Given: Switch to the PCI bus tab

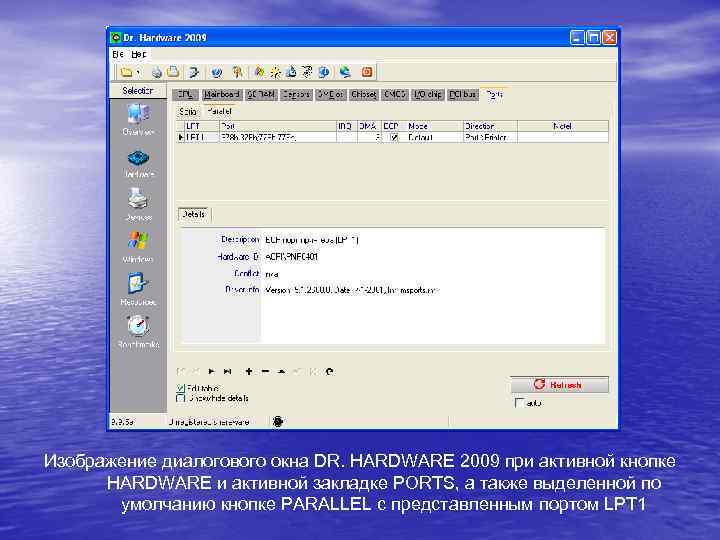Looking at the screenshot, I should (x=462, y=95).
